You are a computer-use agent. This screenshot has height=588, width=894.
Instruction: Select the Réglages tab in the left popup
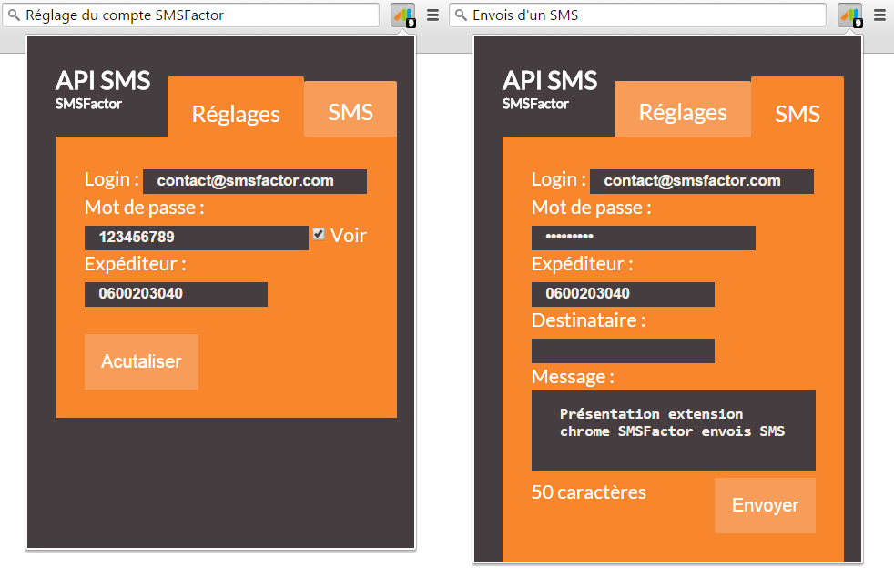[x=236, y=113]
